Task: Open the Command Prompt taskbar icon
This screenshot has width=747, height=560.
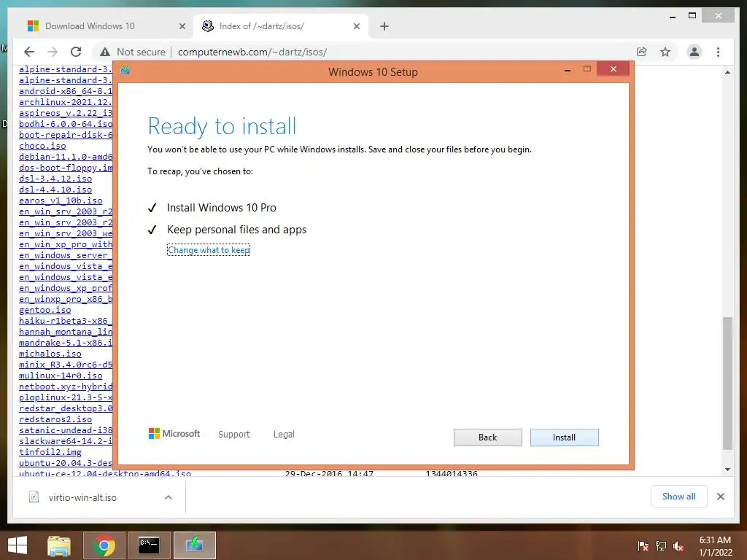Action: [x=149, y=545]
